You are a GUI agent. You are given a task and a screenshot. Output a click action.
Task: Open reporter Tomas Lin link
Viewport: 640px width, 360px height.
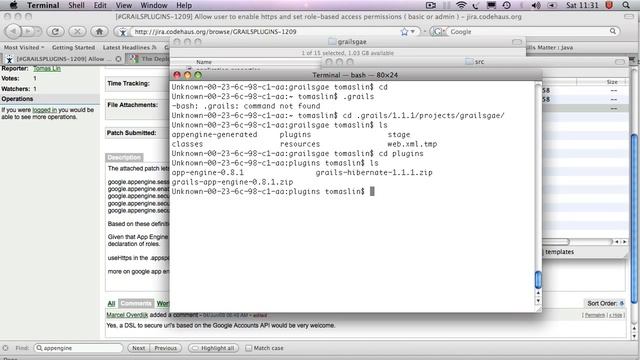pyautogui.click(x=47, y=68)
